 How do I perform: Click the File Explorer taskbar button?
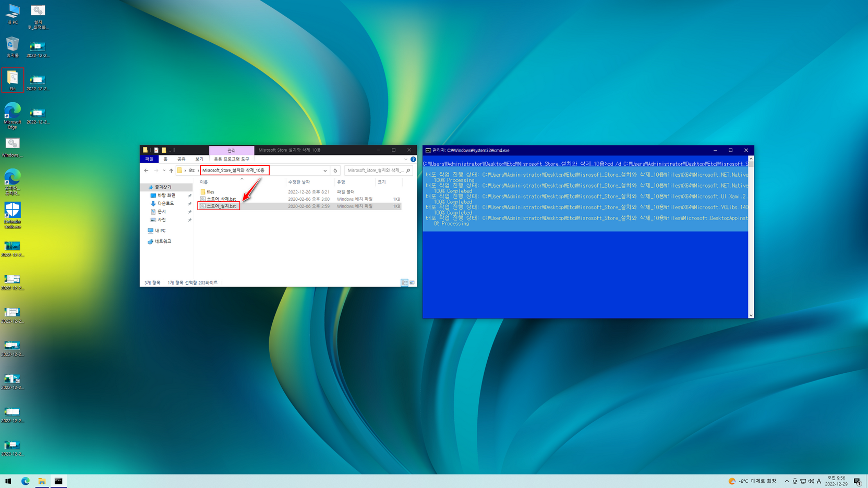click(x=42, y=481)
